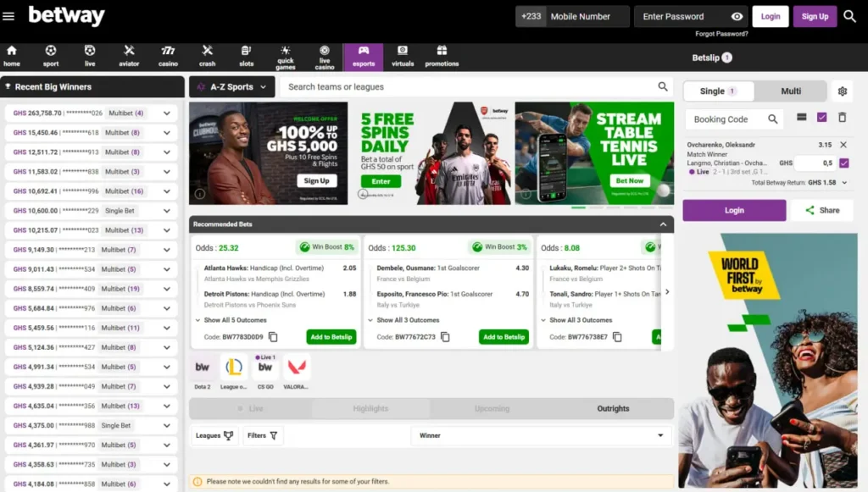The height and width of the screenshot is (492, 868).
Task: Click Forgot Password link
Action: pos(721,34)
